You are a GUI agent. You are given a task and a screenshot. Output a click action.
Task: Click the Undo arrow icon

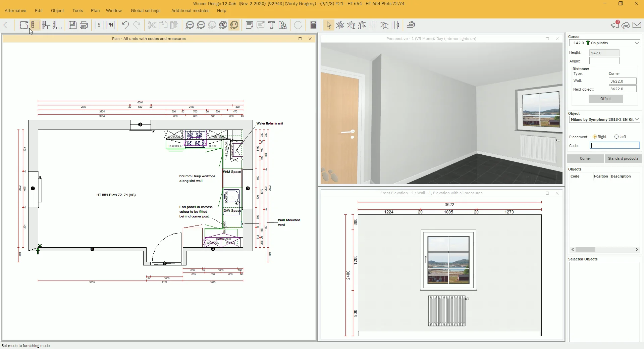[x=125, y=25]
